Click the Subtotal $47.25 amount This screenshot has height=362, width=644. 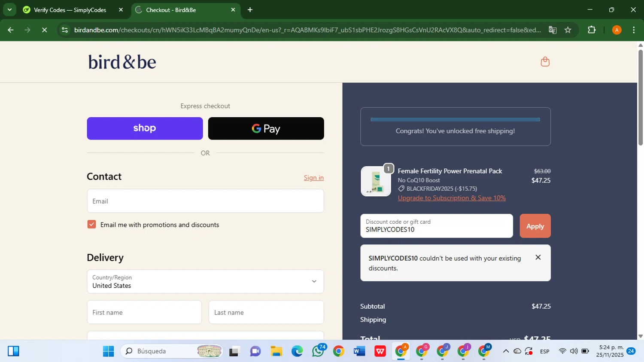pos(541,306)
